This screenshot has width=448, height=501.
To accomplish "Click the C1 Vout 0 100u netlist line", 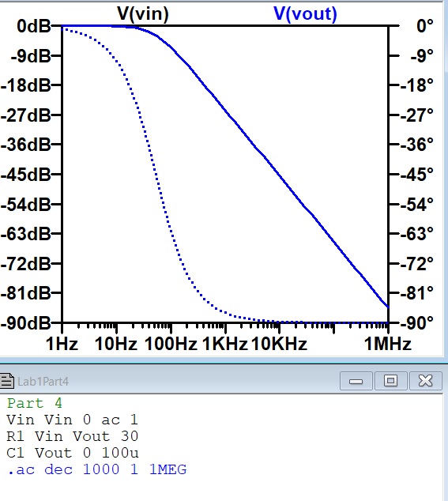I will tap(72, 453).
